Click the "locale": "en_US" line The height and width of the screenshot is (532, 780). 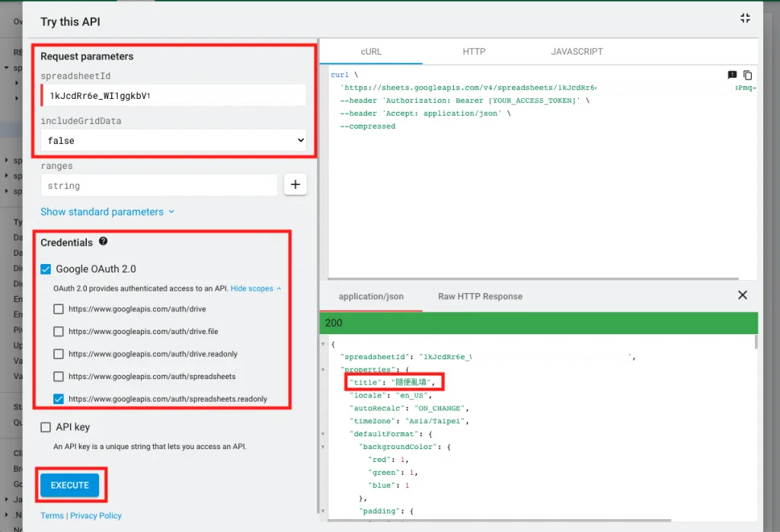pos(391,395)
